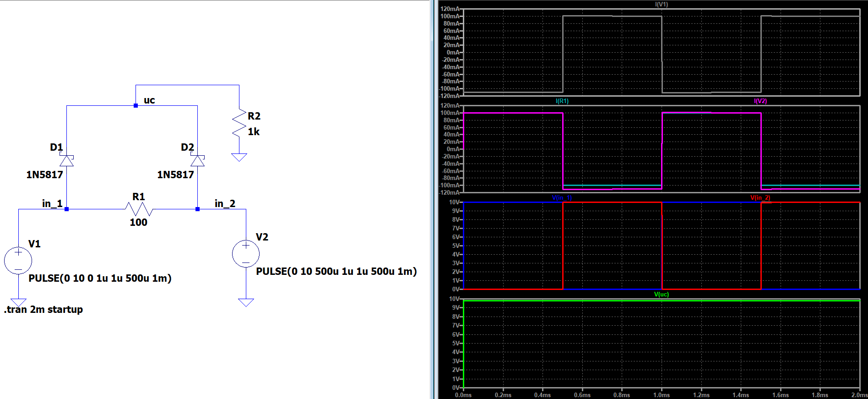
Task: Click the ground symbol below R2
Action: pyautogui.click(x=239, y=157)
